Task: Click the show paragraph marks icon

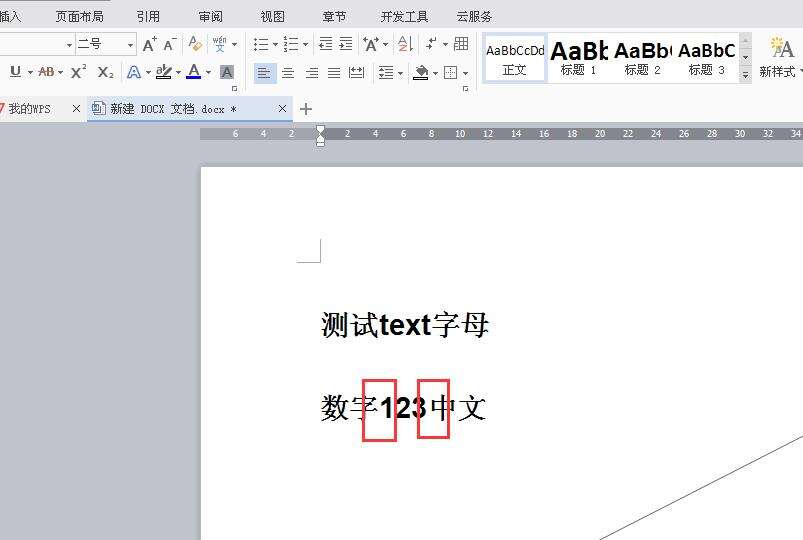Action: coord(431,44)
